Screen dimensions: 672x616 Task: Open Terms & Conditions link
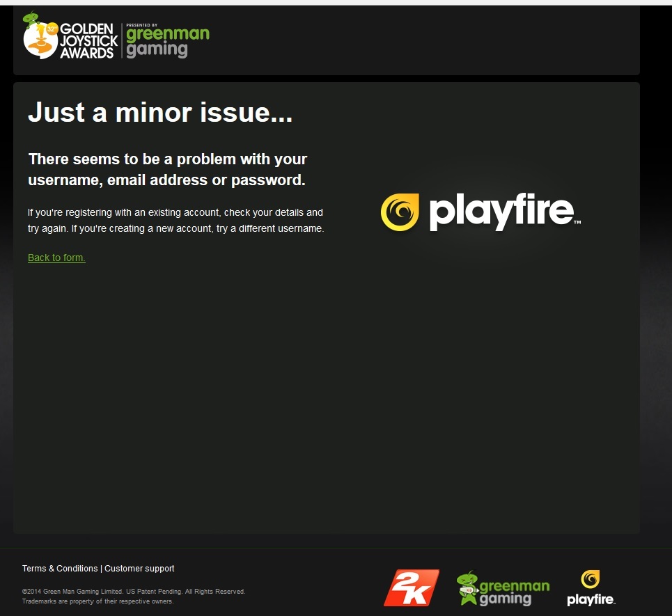(60, 569)
